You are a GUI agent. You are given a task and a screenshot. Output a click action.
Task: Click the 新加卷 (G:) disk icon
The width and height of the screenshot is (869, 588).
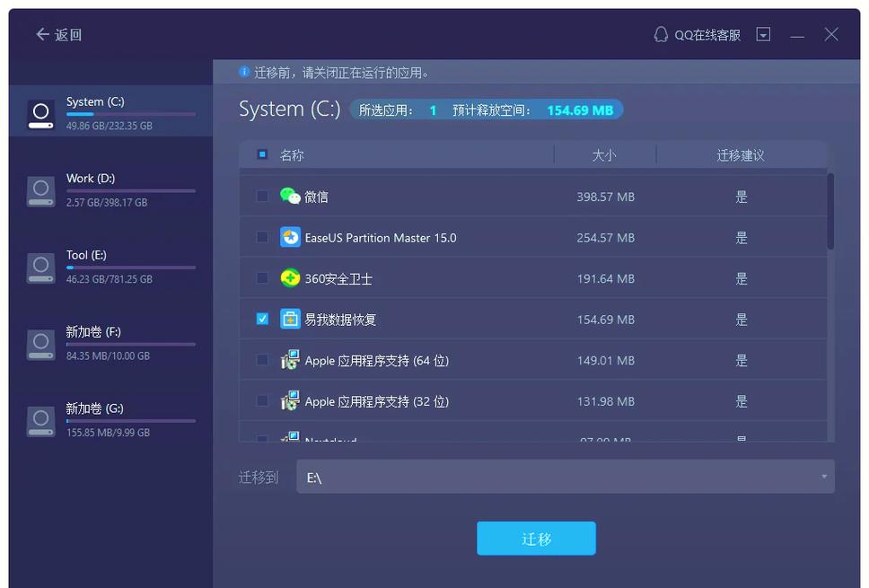coord(41,421)
